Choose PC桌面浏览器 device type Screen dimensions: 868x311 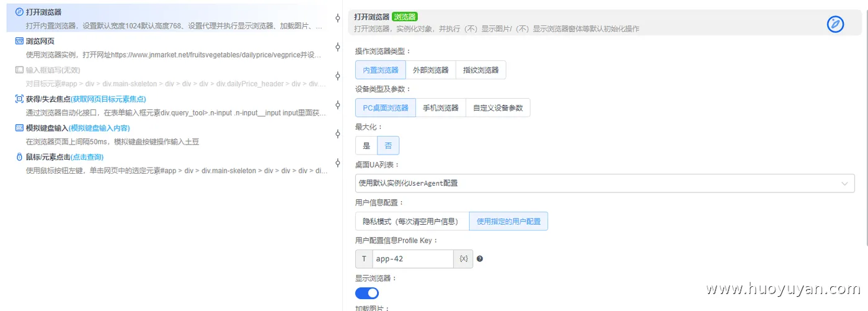(386, 108)
